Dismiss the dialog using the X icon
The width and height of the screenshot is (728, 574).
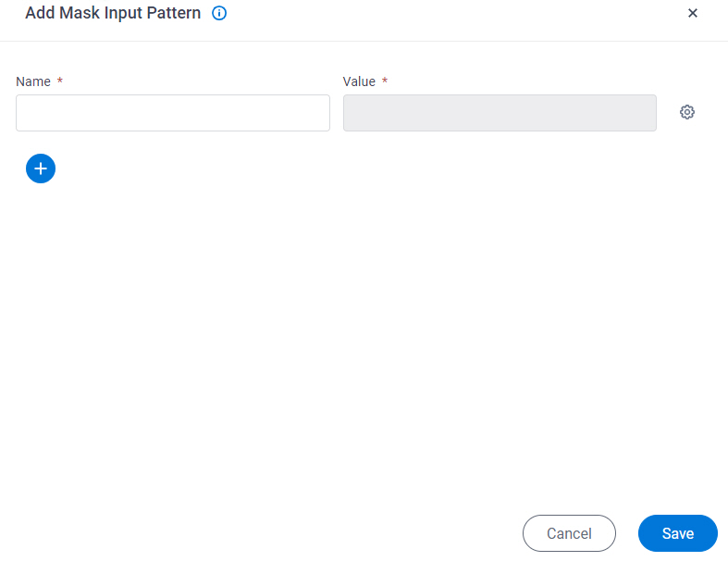(x=693, y=13)
